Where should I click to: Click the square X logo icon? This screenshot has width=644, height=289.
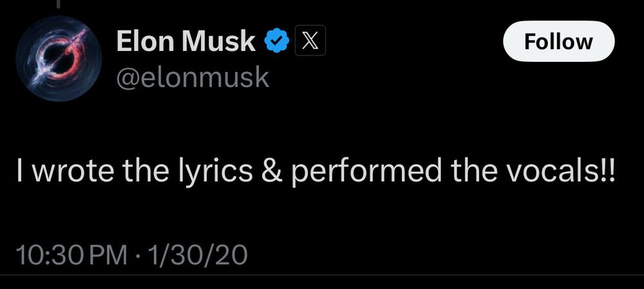click(310, 41)
